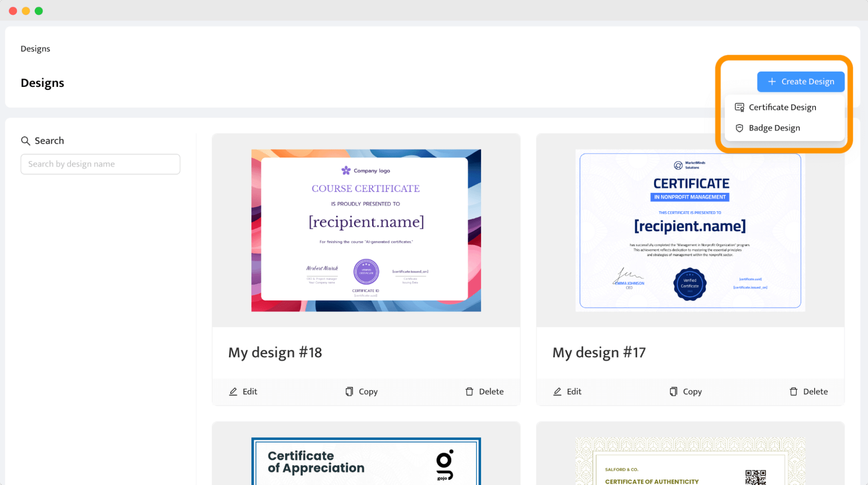Open the Nonprofit Management certificate thumbnail

(690, 231)
